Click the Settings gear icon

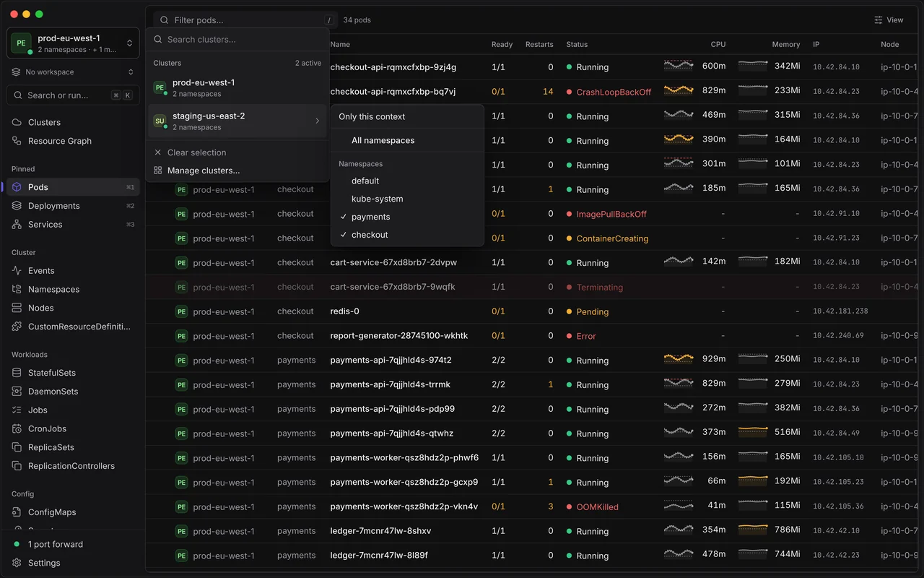click(x=17, y=563)
